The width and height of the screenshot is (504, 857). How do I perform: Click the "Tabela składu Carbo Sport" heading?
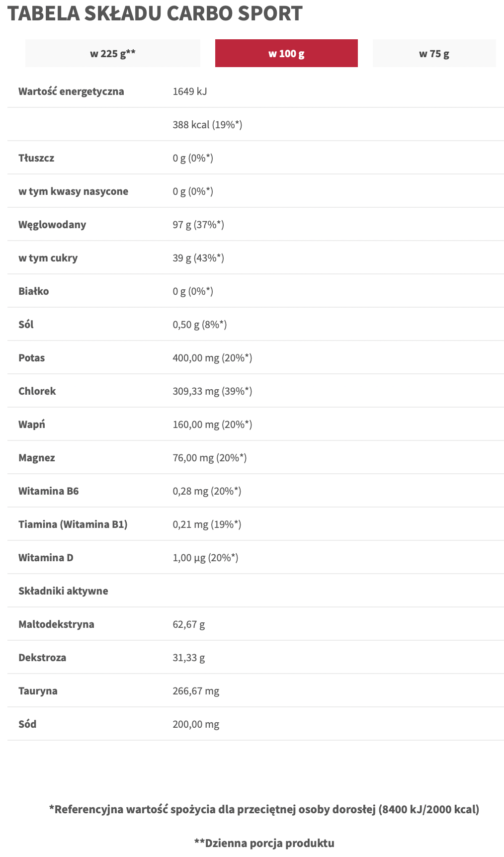pos(155,13)
